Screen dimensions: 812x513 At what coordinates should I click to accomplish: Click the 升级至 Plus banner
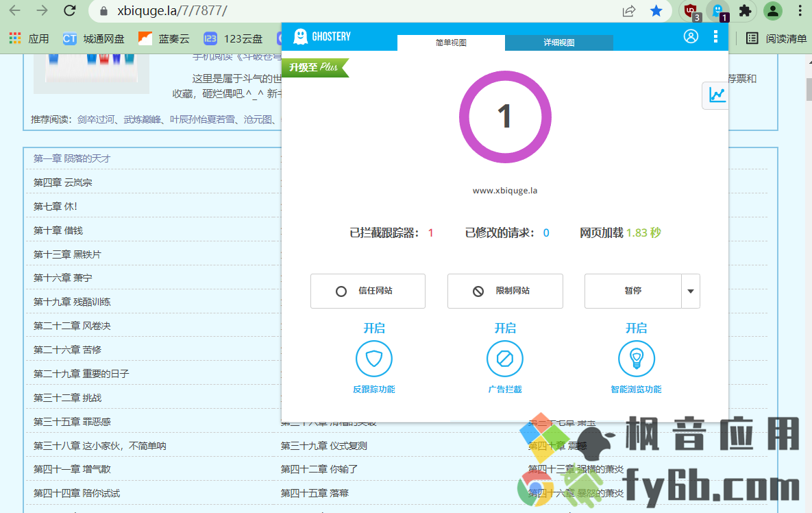click(x=315, y=67)
